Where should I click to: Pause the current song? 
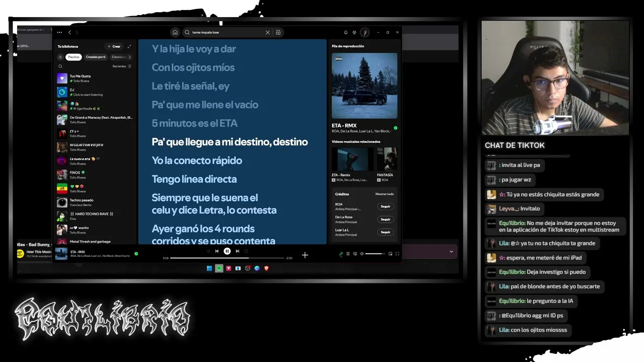pos(227,251)
